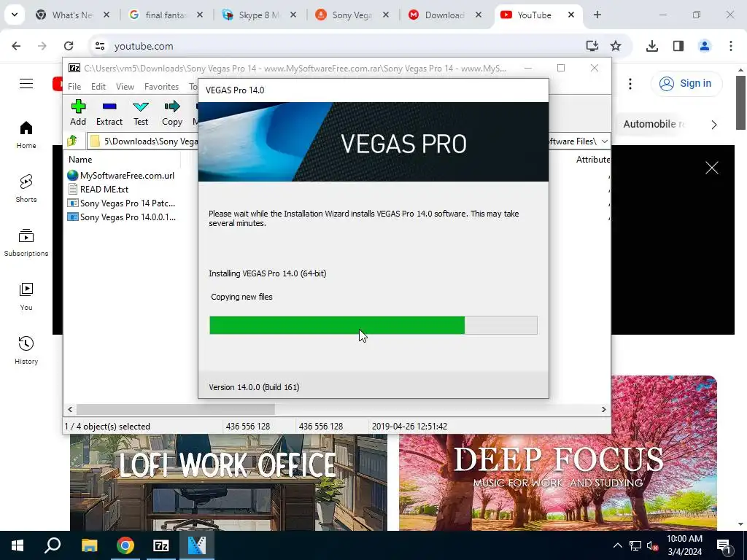Open Windows taskbar search
The image size is (747, 560).
coord(53,545)
